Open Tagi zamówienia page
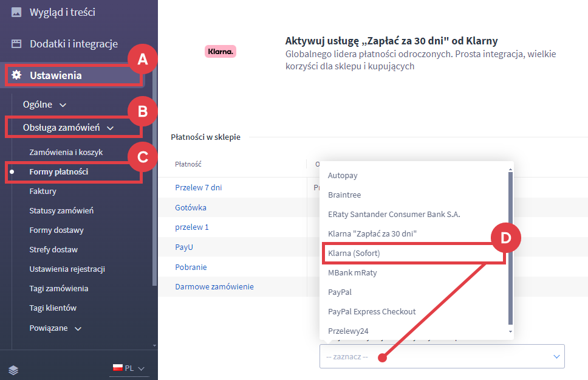The width and height of the screenshot is (588, 380). click(x=59, y=289)
